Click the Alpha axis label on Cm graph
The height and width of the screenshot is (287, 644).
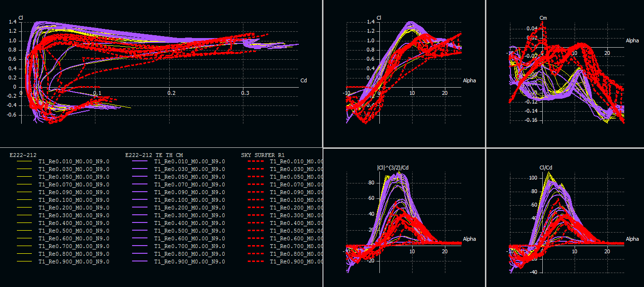tap(632, 41)
